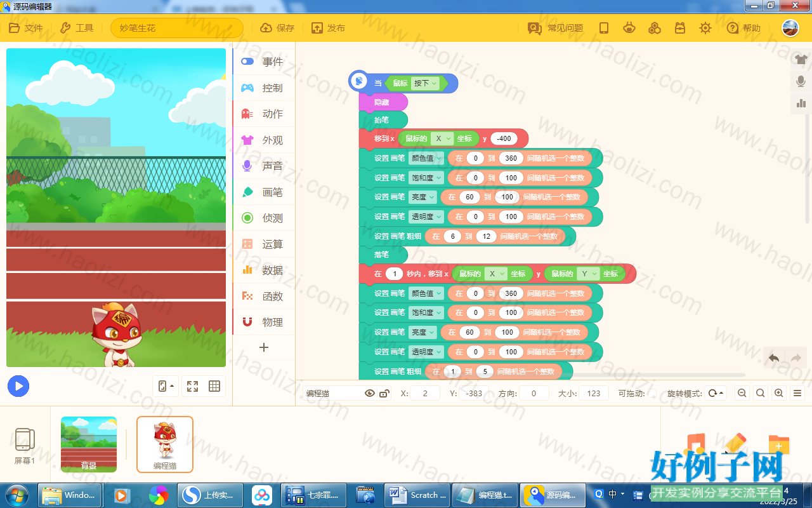Undo the last block edit
Viewport: 812px width, 508px height.
tap(774, 358)
